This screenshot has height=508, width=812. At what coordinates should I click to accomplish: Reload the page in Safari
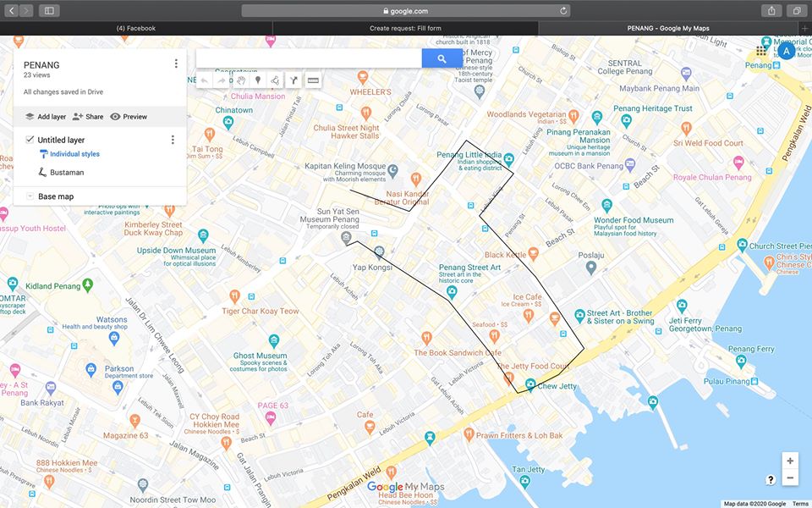coord(563,10)
